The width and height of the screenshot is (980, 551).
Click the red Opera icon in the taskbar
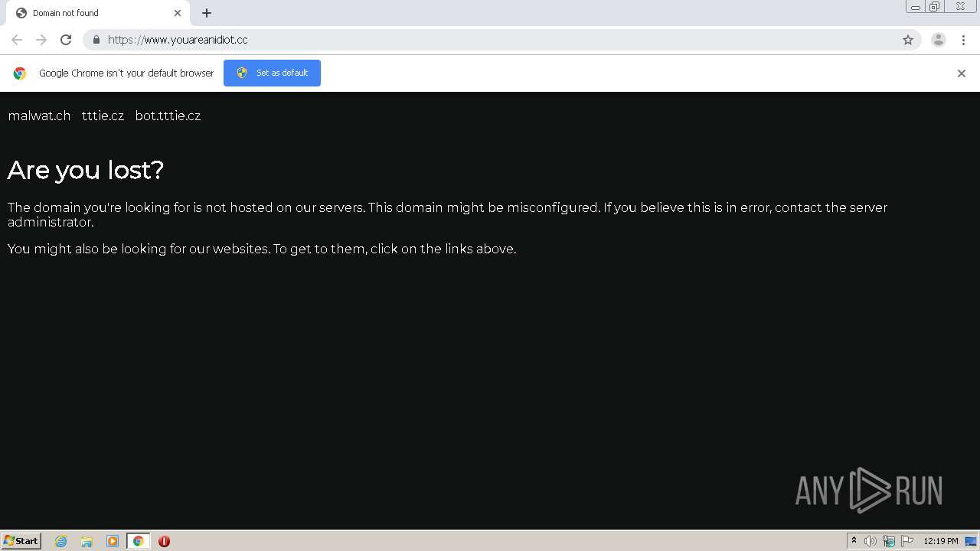coord(164,541)
